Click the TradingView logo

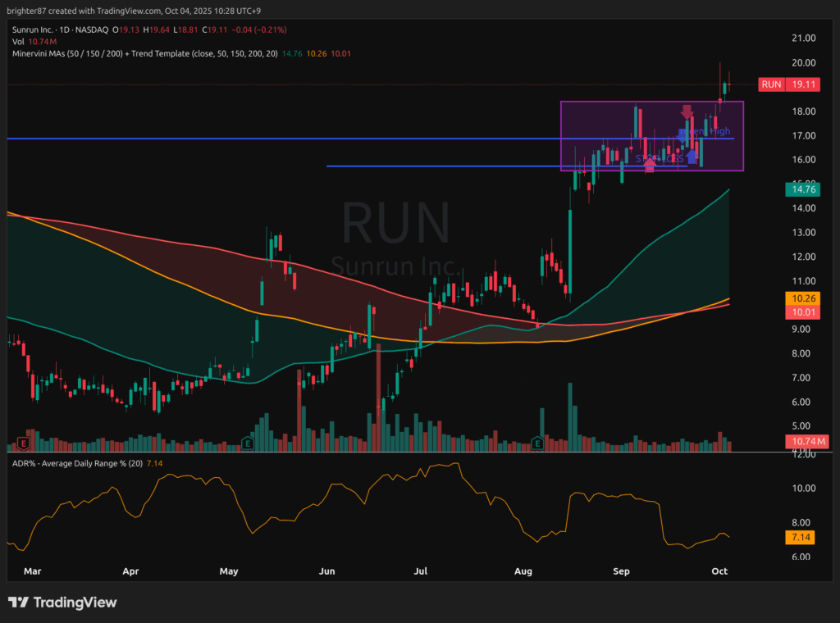tap(62, 603)
